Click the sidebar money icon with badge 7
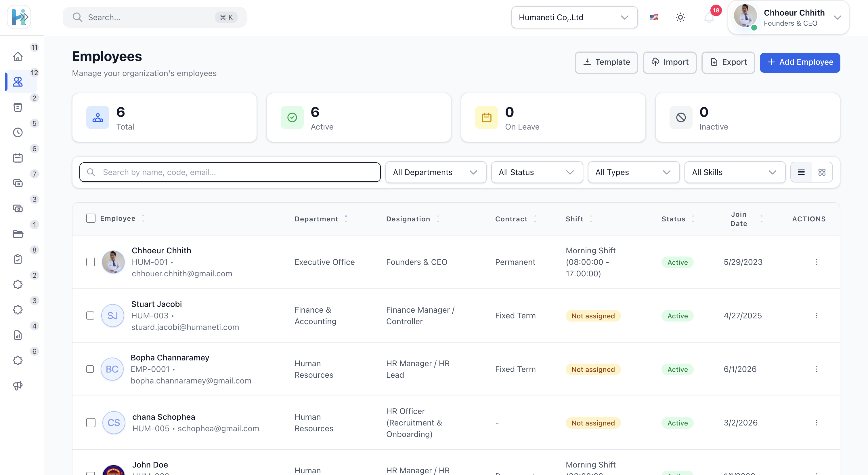Image resolution: width=868 pixels, height=475 pixels. tap(18, 183)
